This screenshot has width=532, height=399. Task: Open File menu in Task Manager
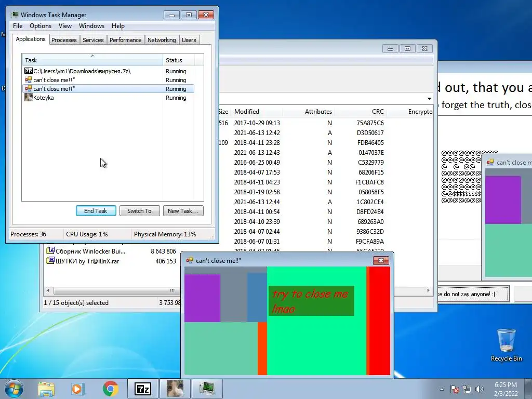pyautogui.click(x=18, y=26)
